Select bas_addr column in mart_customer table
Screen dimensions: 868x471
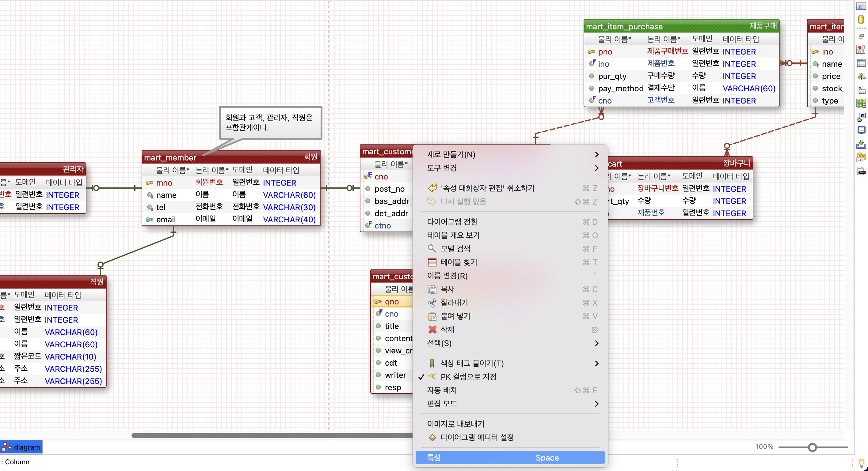tap(387, 201)
